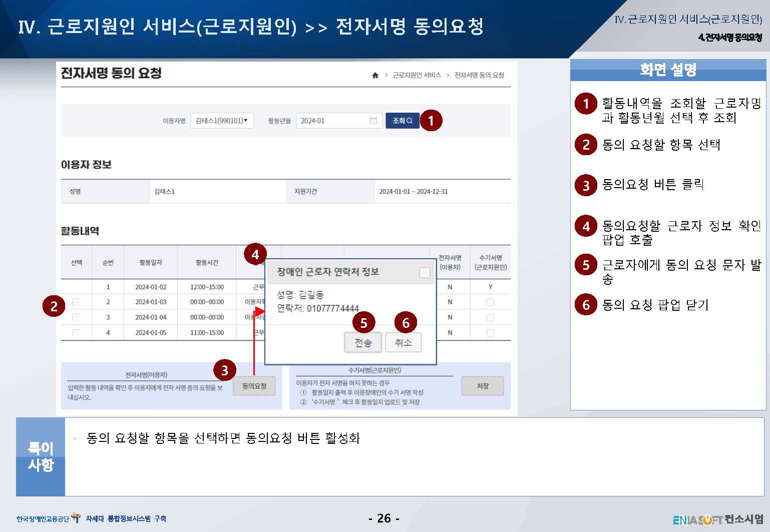Click the square icon in the popup title bar

coord(425,272)
